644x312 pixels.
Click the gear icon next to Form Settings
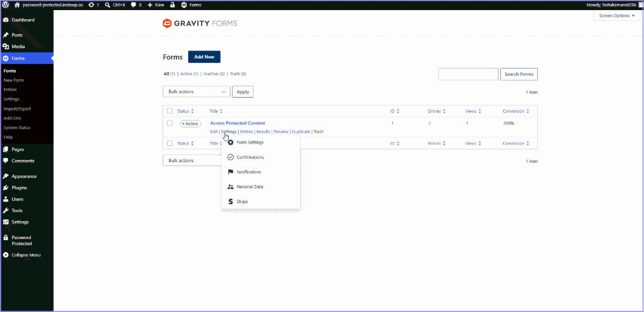click(230, 143)
